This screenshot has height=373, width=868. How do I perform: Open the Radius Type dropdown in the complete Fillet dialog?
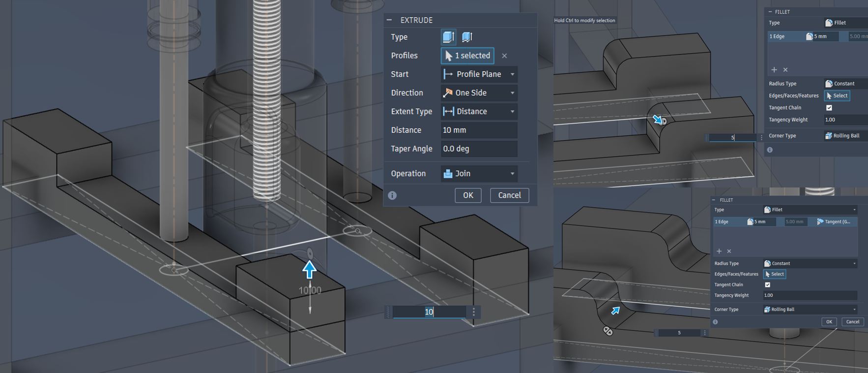[810, 263]
